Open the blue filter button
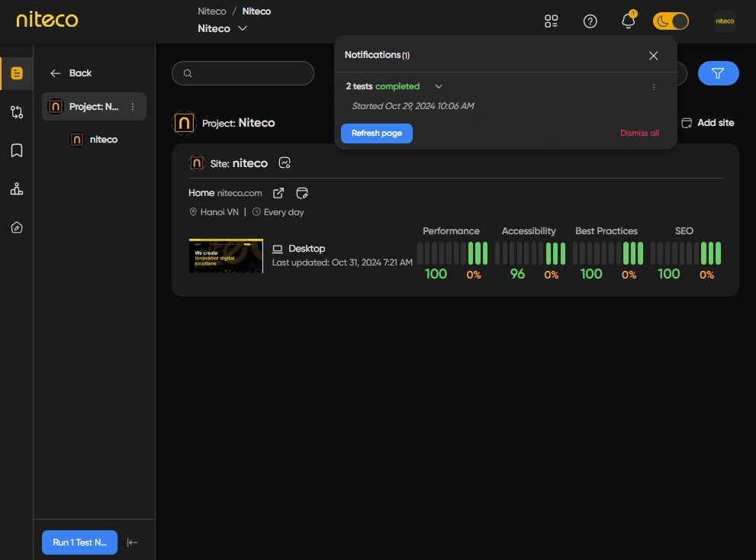756x560 pixels. click(x=719, y=73)
